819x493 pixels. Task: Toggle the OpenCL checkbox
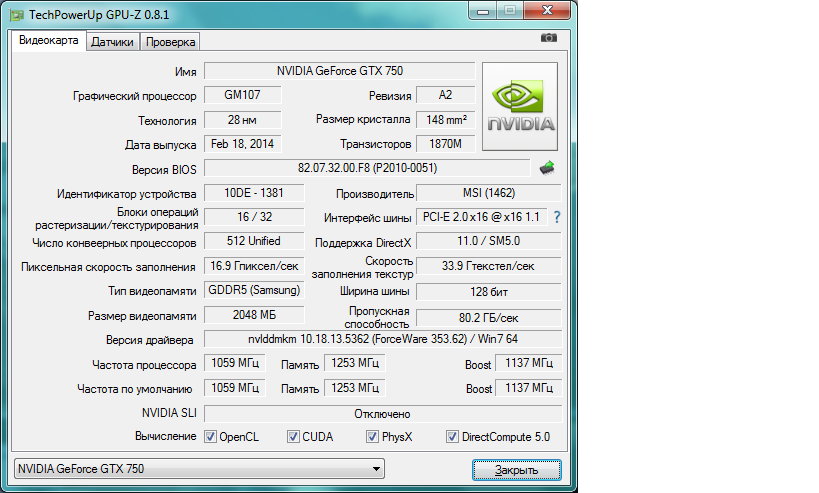[210, 437]
